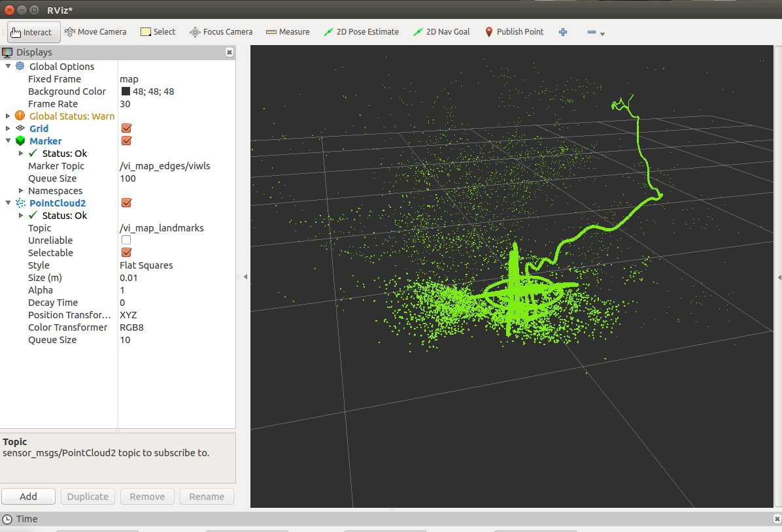Pick the Measure ruler tool

click(288, 32)
